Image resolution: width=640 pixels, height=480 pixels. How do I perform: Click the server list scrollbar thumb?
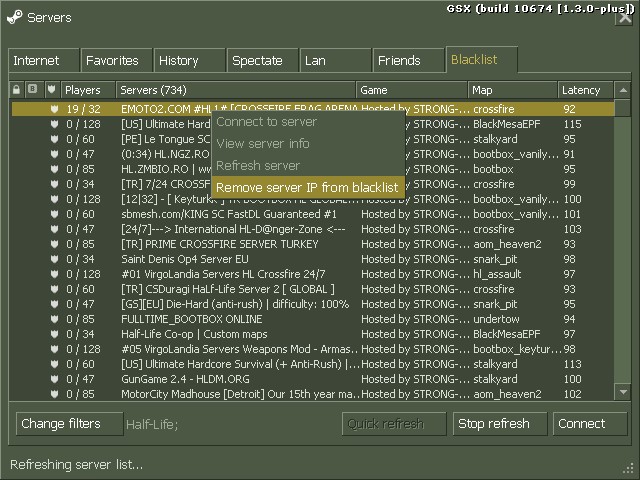pyautogui.click(x=623, y=108)
